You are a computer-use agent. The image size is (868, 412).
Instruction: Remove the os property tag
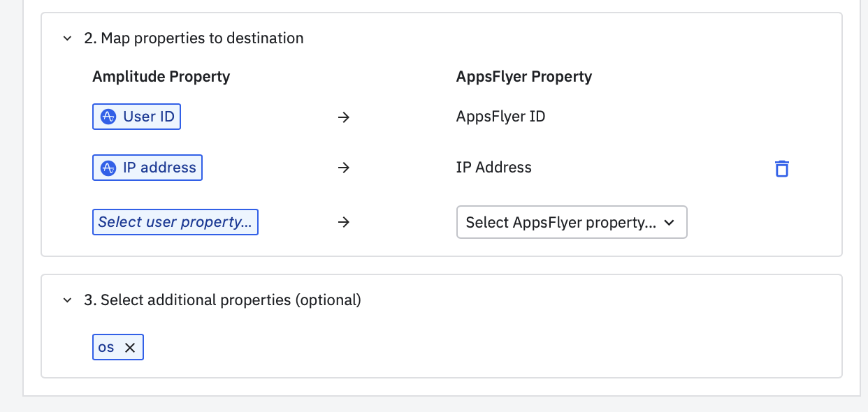tap(130, 348)
